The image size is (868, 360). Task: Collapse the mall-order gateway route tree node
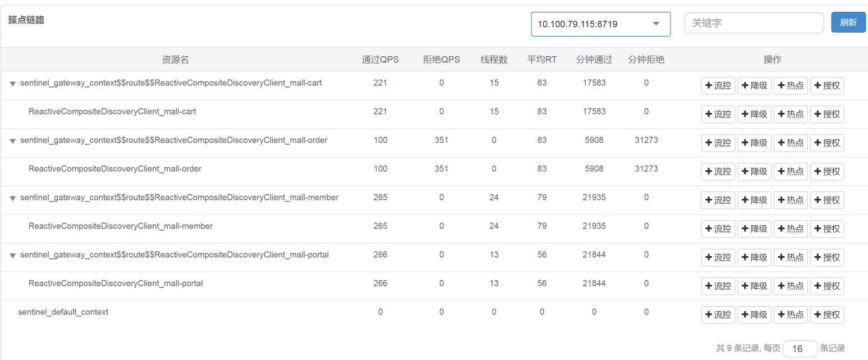12,141
